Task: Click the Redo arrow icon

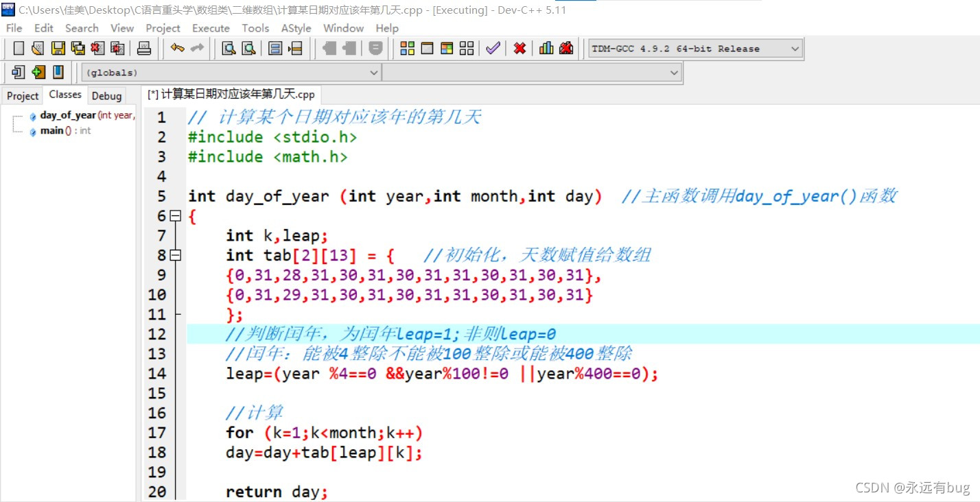Action: [x=197, y=48]
